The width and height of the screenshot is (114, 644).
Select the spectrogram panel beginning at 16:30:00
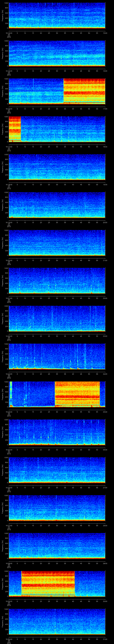[57, 621]
